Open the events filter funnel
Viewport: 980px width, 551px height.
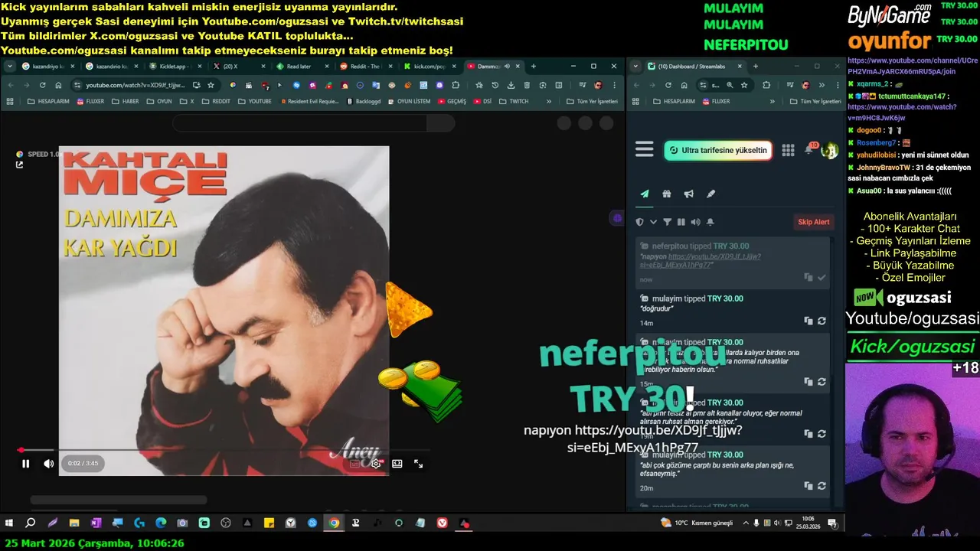tap(667, 222)
